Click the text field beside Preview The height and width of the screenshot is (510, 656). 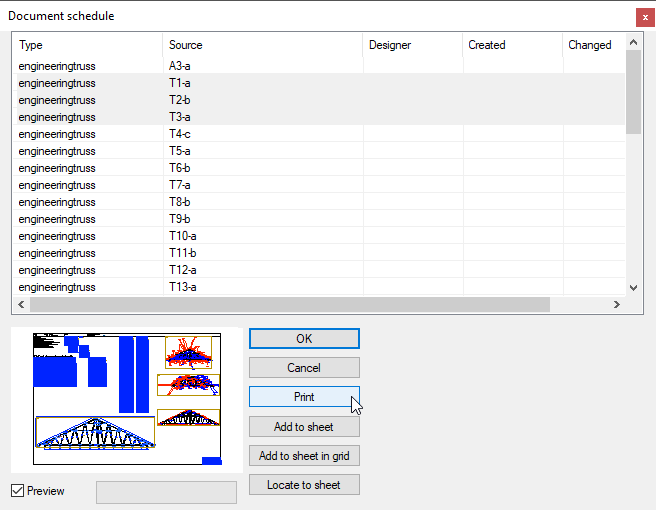(166, 492)
